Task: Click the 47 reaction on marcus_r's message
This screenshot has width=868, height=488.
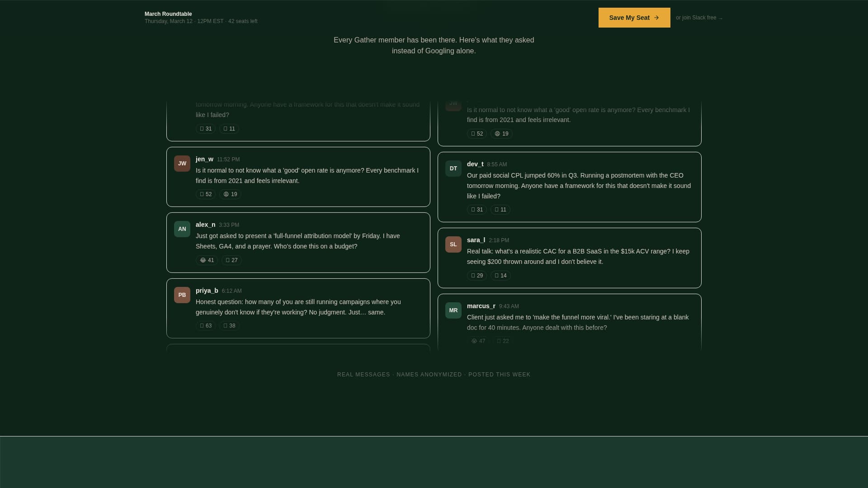Action: (478, 341)
